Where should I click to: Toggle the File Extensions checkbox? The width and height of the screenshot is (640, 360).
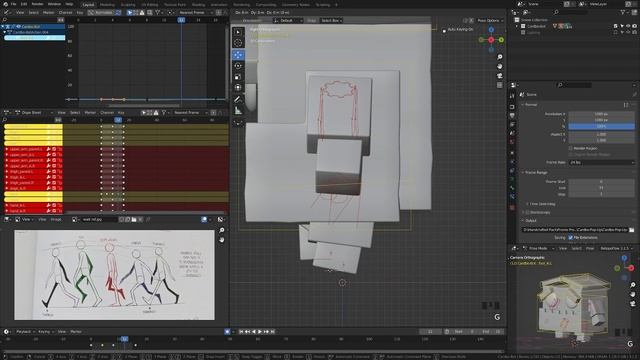(571, 238)
